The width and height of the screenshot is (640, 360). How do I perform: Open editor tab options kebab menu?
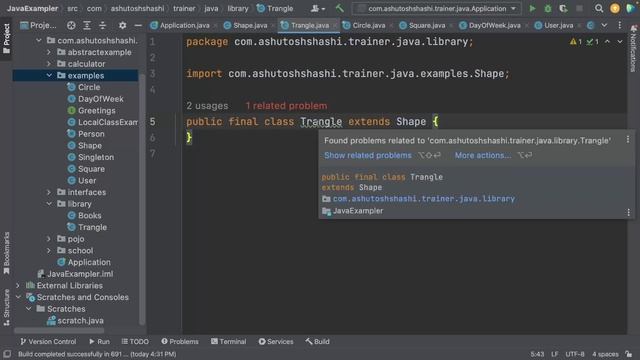pyautogui.click(x=620, y=25)
